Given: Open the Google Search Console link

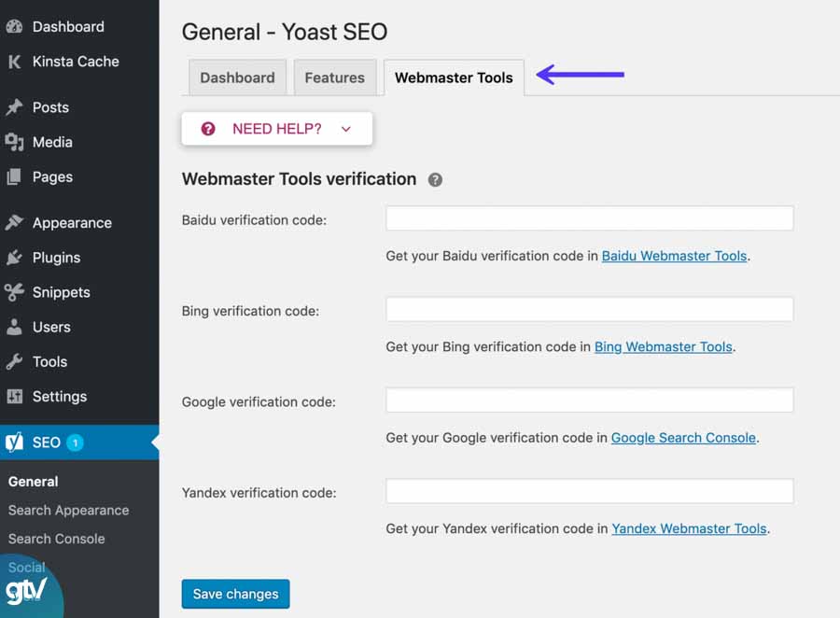Looking at the screenshot, I should (683, 438).
